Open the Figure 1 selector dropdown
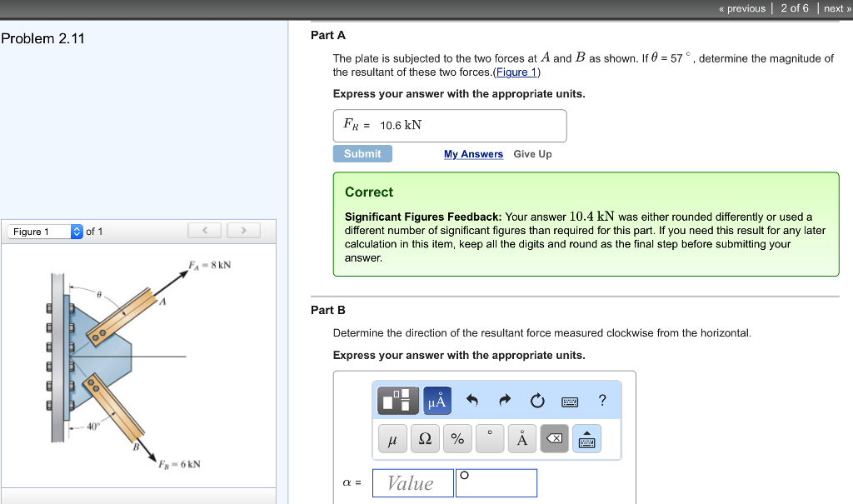Viewport: 853px width, 504px height. tap(45, 232)
